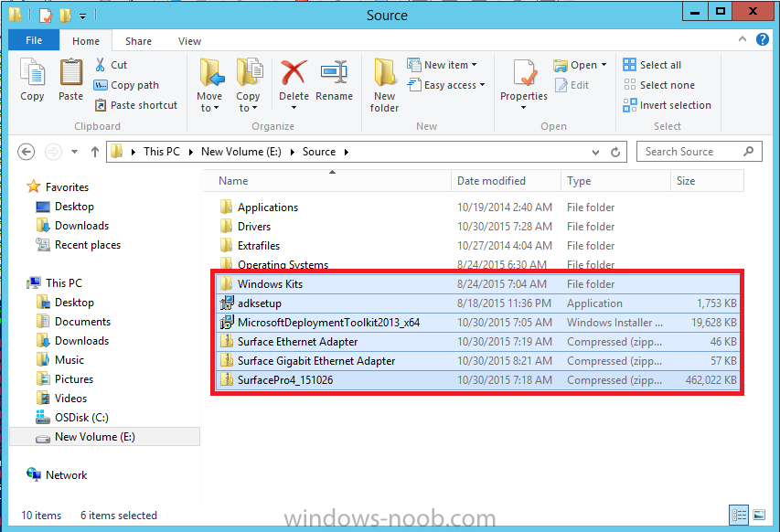
Task: Switch to Large icons view layout
Action: [x=759, y=516]
